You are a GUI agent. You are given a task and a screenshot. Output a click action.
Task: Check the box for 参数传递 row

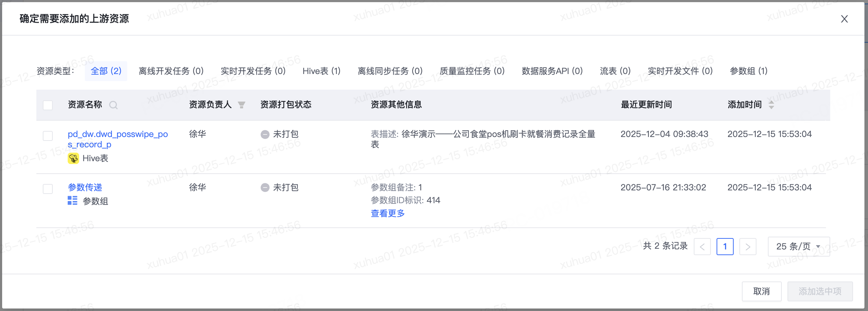pos(48,189)
